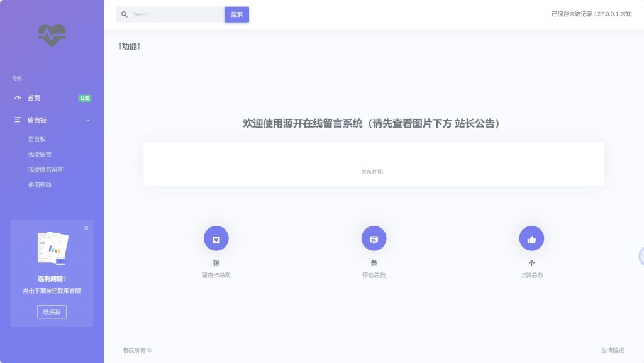644x363 pixels.
Task: Click the thumbs-up icon above 点赞总数
Action: 531,238
